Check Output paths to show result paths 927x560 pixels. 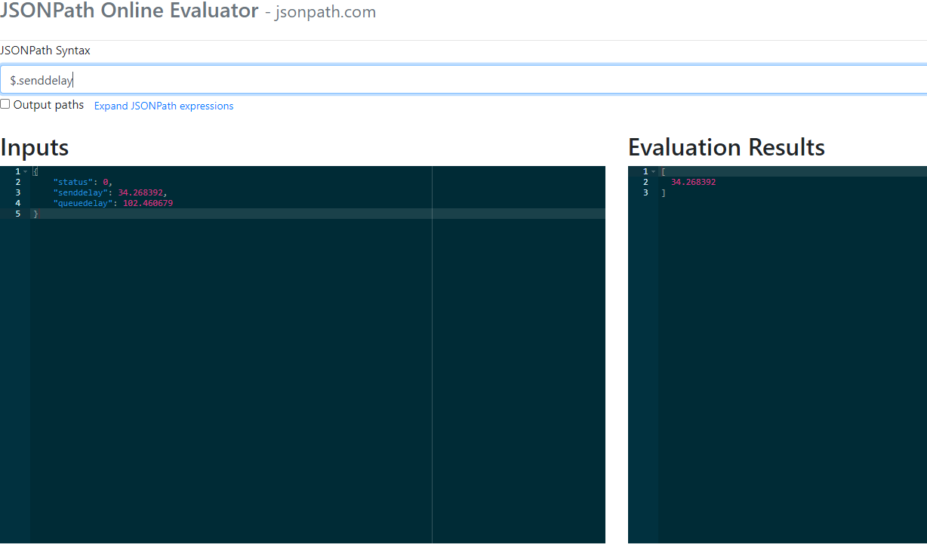click(5, 103)
